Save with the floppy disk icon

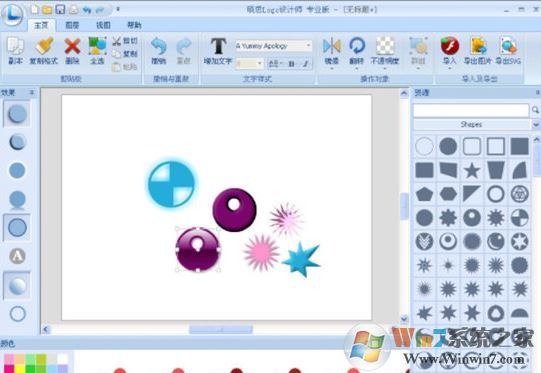[60, 9]
